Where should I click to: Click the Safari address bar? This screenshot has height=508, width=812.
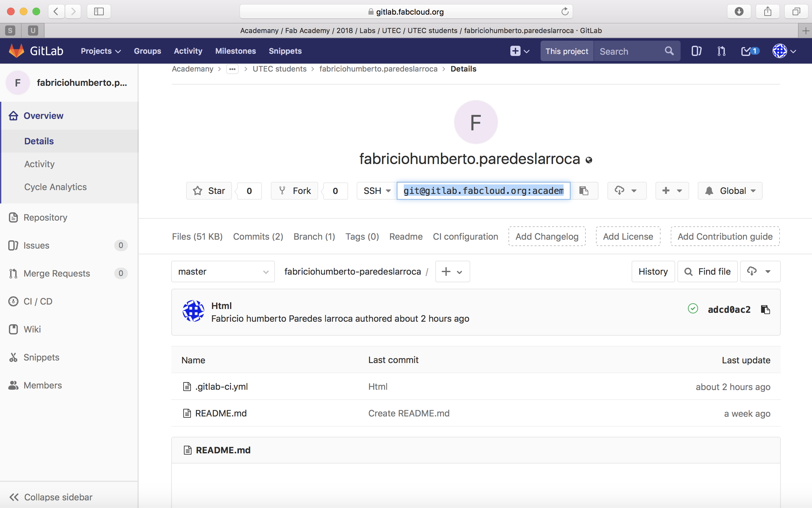[406, 11]
